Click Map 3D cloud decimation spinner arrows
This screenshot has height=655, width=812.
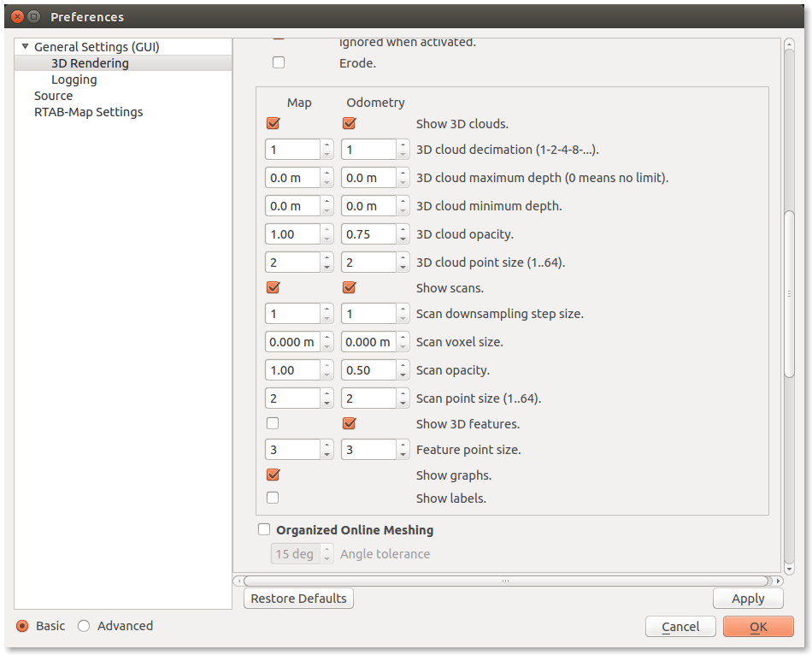coord(327,150)
